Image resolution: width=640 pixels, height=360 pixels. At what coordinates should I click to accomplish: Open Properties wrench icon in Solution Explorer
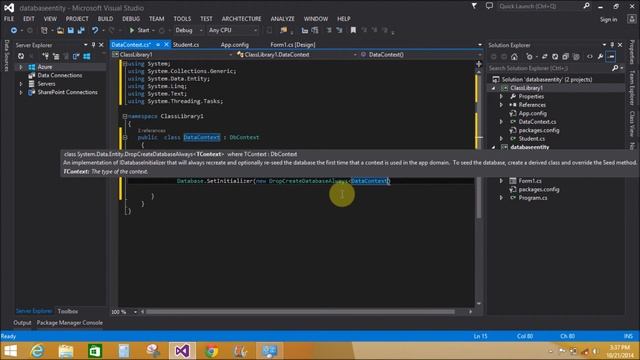(x=600, y=57)
